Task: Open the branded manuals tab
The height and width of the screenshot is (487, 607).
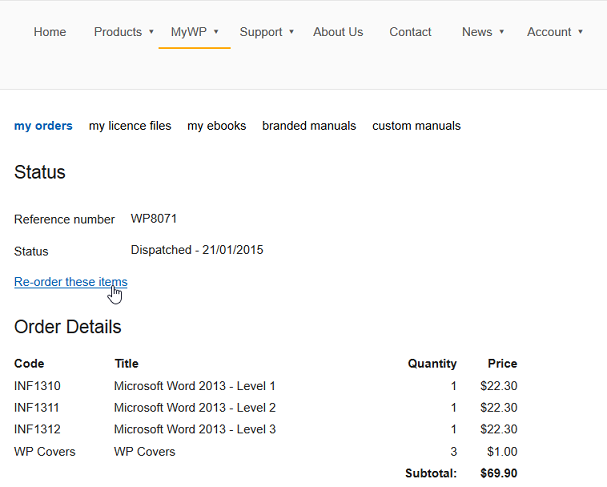Action: click(309, 126)
